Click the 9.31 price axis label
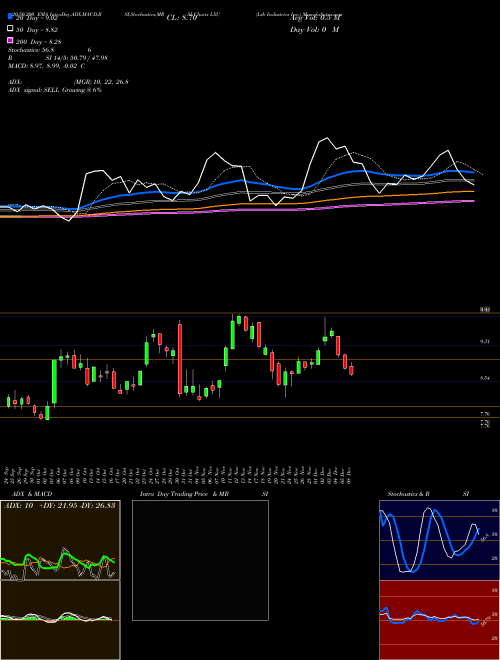This screenshot has height=660, width=500. coord(484,342)
